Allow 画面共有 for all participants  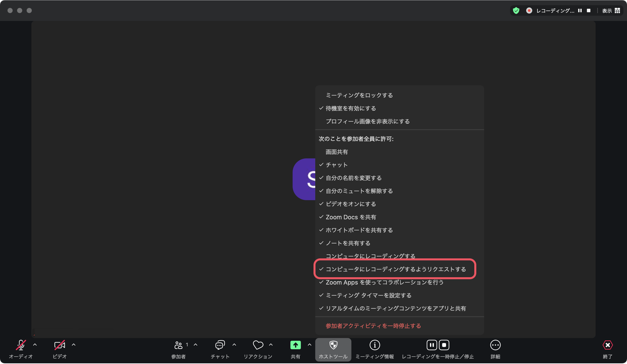pos(400,152)
